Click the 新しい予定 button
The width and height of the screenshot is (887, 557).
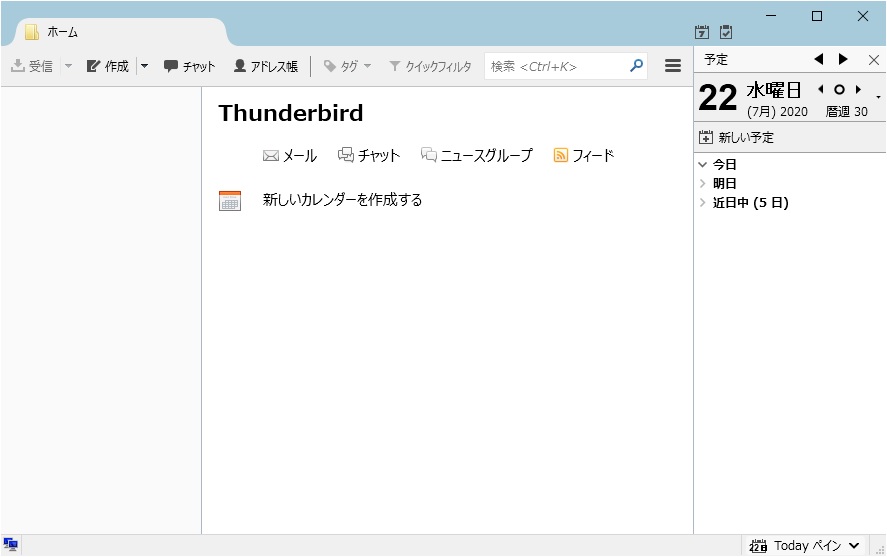(736, 137)
